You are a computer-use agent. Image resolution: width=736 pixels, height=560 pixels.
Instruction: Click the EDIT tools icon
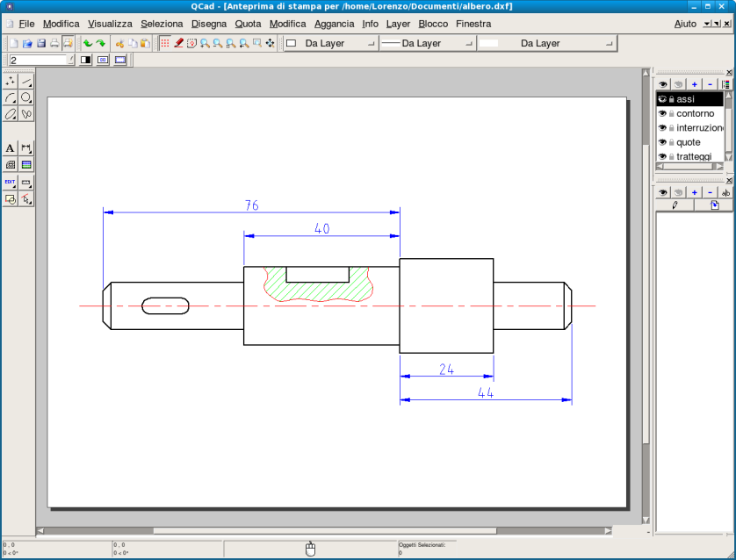click(11, 183)
